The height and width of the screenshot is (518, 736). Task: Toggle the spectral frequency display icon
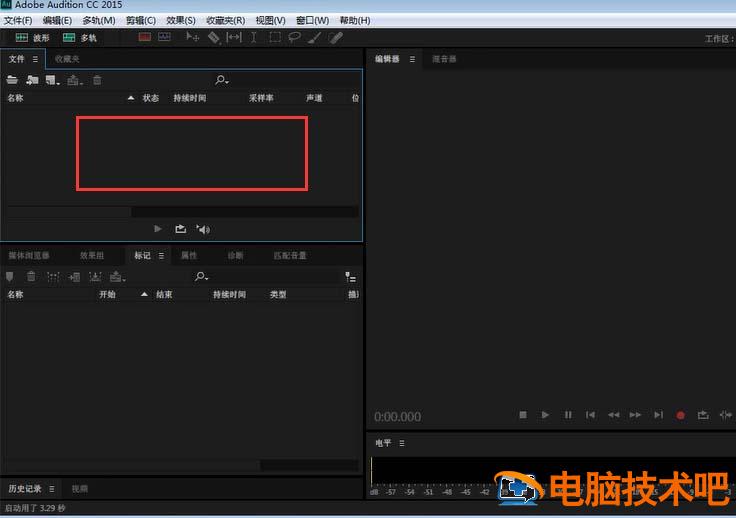pos(145,37)
